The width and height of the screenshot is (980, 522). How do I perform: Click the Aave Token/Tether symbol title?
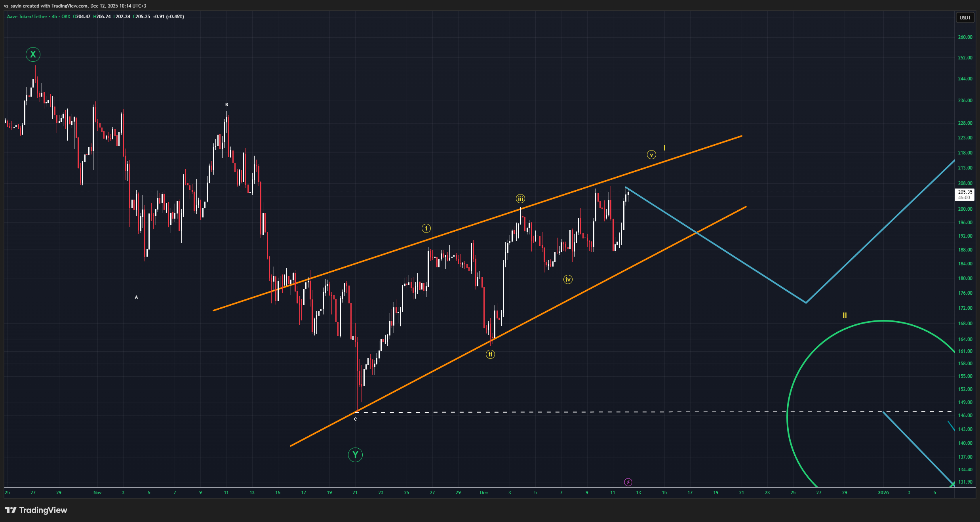[x=27, y=17]
